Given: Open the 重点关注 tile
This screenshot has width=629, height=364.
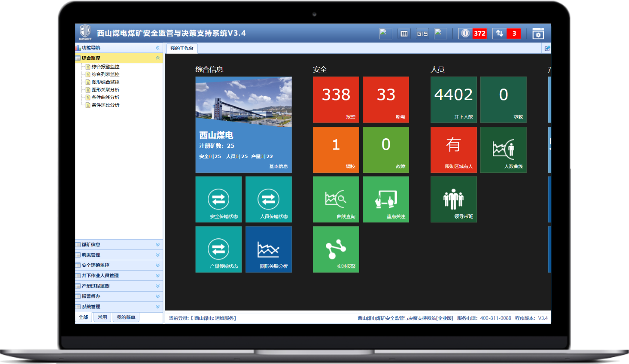Looking at the screenshot, I should click(386, 199).
